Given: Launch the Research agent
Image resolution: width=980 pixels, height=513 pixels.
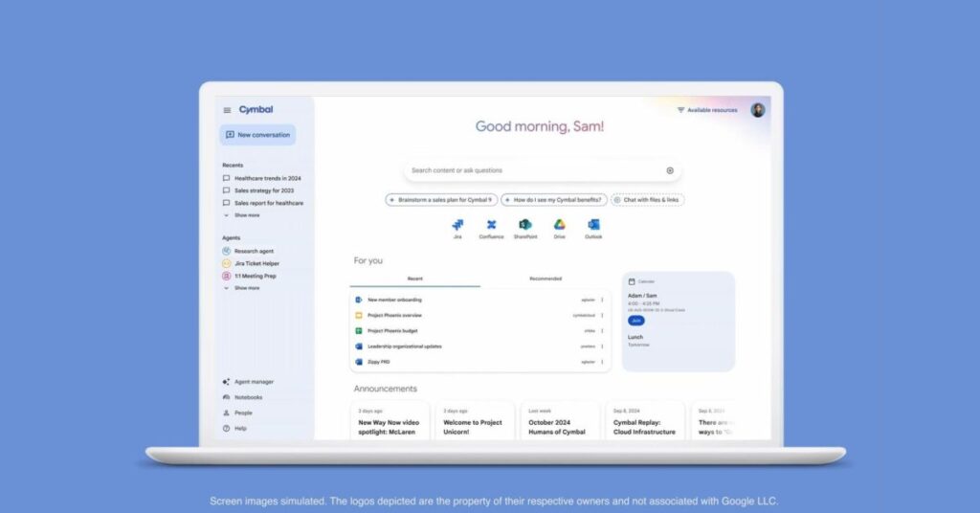Looking at the screenshot, I should pos(248,251).
